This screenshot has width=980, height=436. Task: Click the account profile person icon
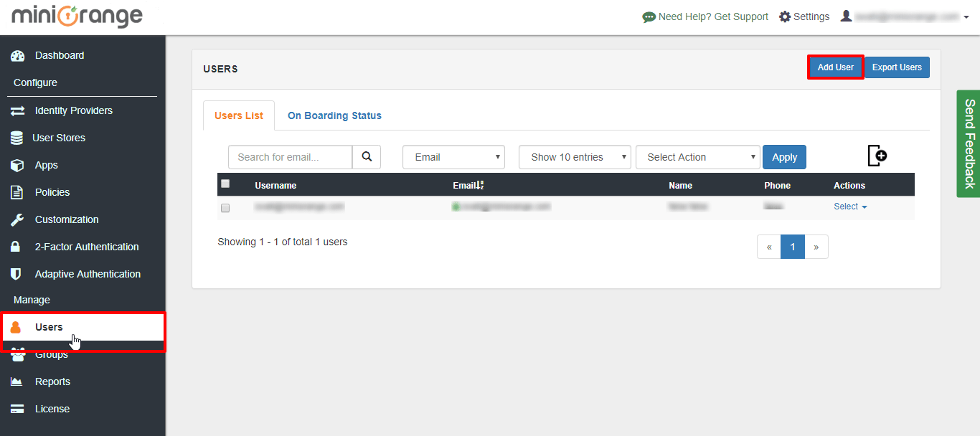847,16
